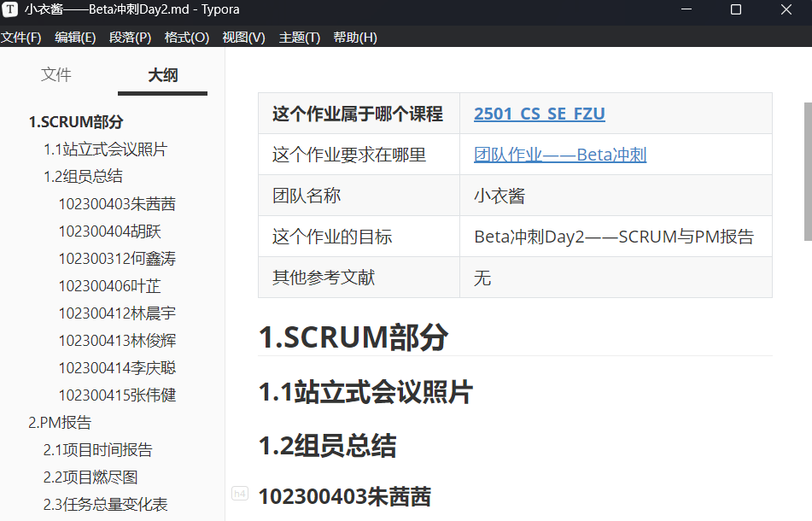Click table header cell 这个作业属于哪个课程
812x521 pixels.
[359, 114]
